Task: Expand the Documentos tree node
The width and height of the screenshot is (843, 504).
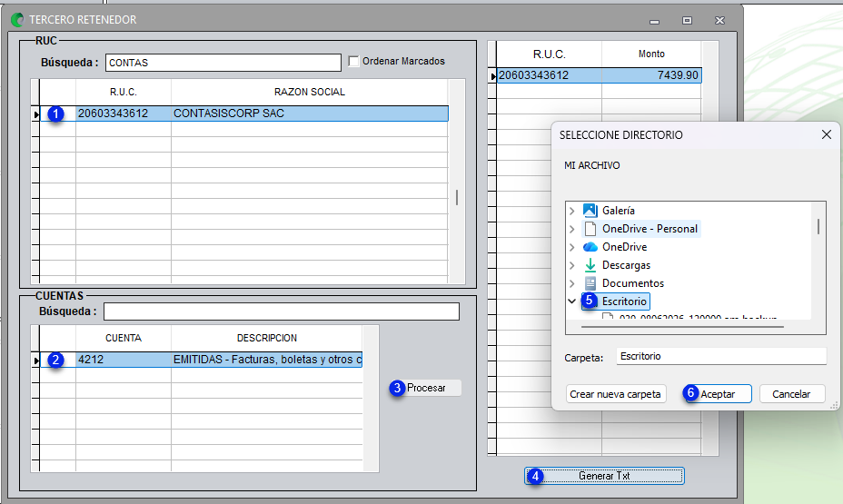Action: (x=572, y=283)
